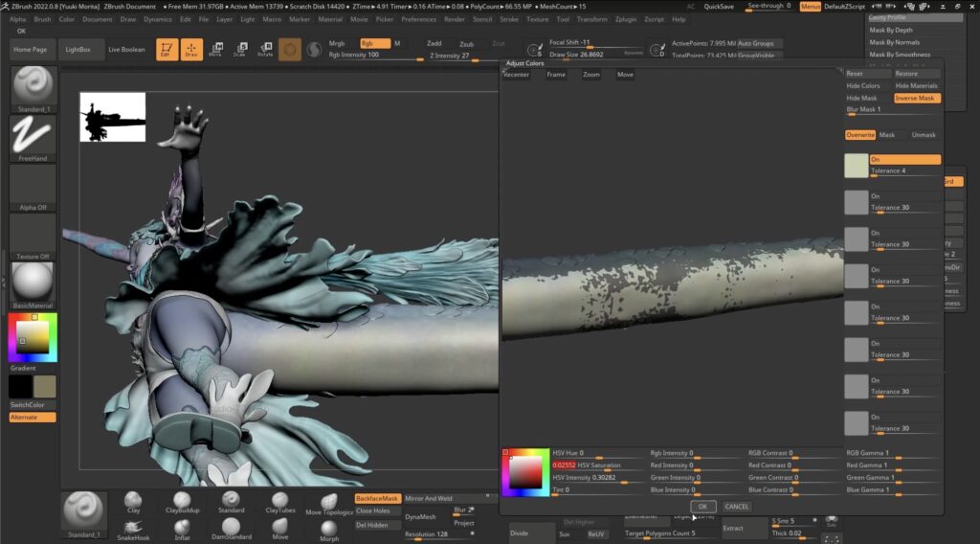Screen dimensions: 980x544
Task: Open the Zplugin menu
Action: coord(626,19)
